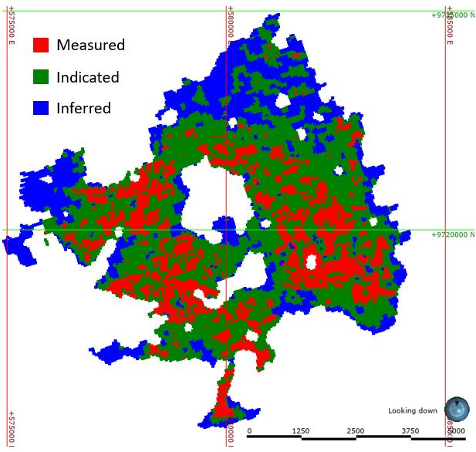476x452 pixels.
Task: Click the isolated blue block region at far left
Action: (18, 251)
